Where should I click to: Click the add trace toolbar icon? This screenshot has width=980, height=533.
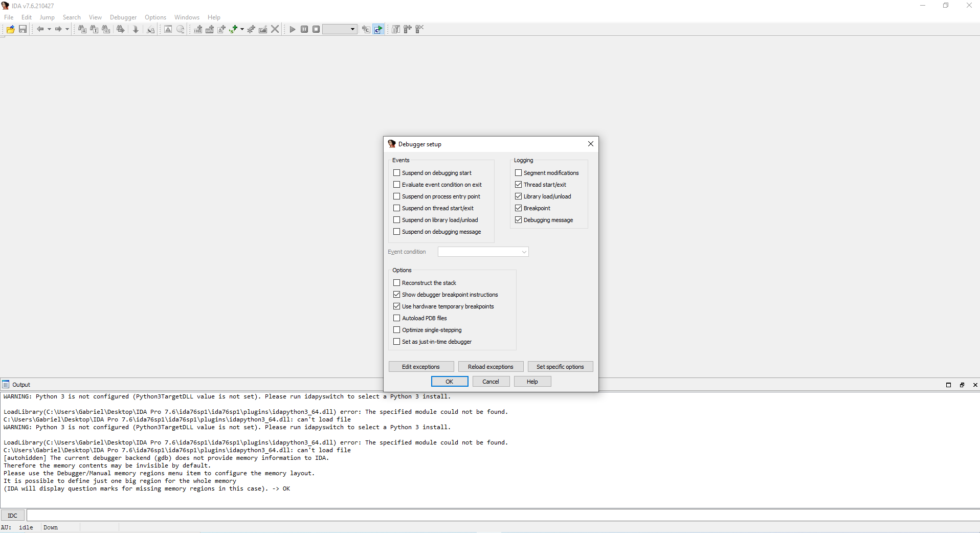coord(408,29)
